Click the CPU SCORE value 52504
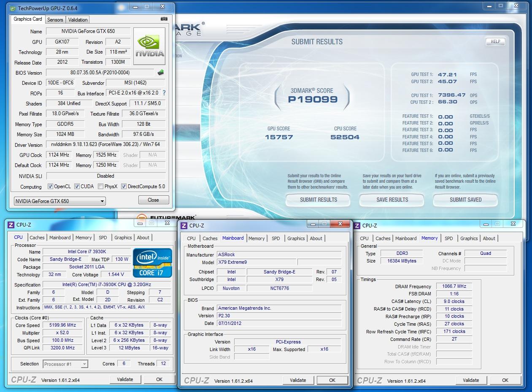The image size is (532, 392). tap(345, 137)
